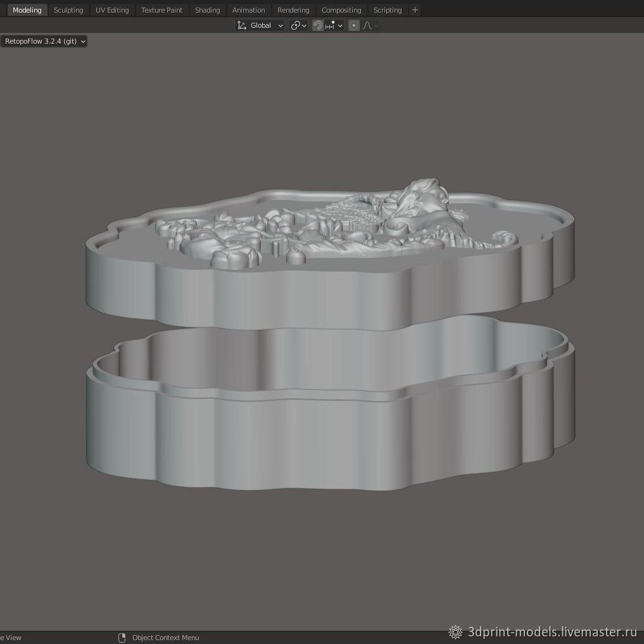Open the Compositing workspace tab
This screenshot has width=644, height=644.
[341, 10]
